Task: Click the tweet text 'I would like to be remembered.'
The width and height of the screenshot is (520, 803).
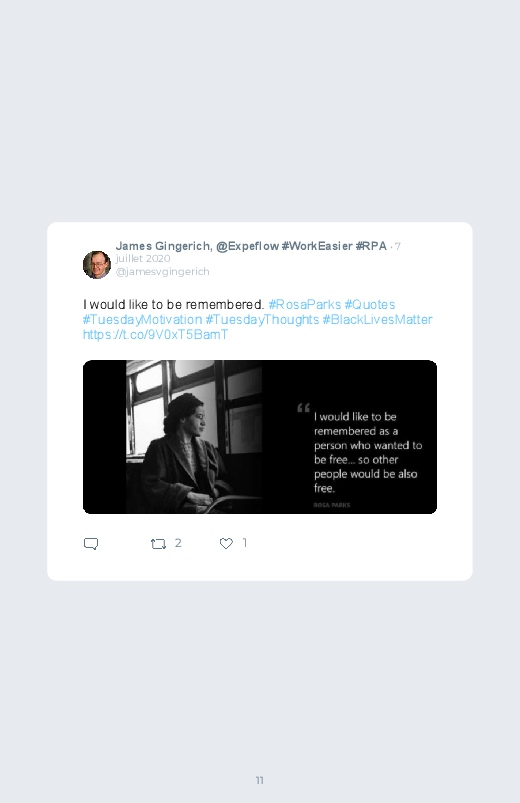Action: coord(174,305)
